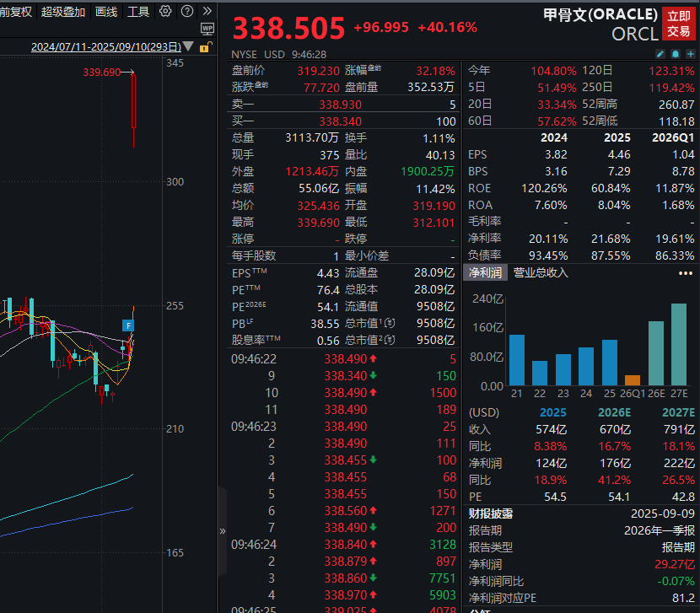
Task: Open the date range dropdown triangle
Action: (x=187, y=46)
